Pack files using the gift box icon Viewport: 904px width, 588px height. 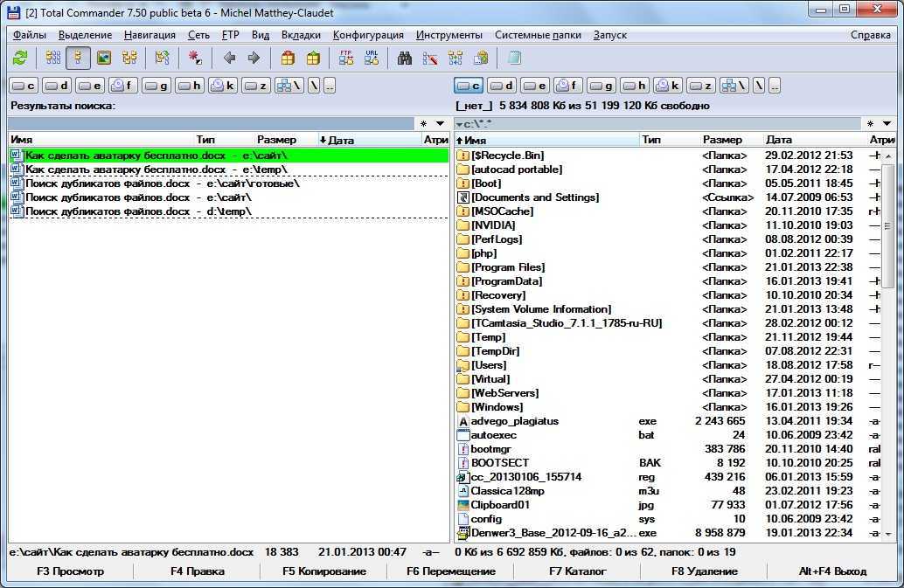click(288, 58)
